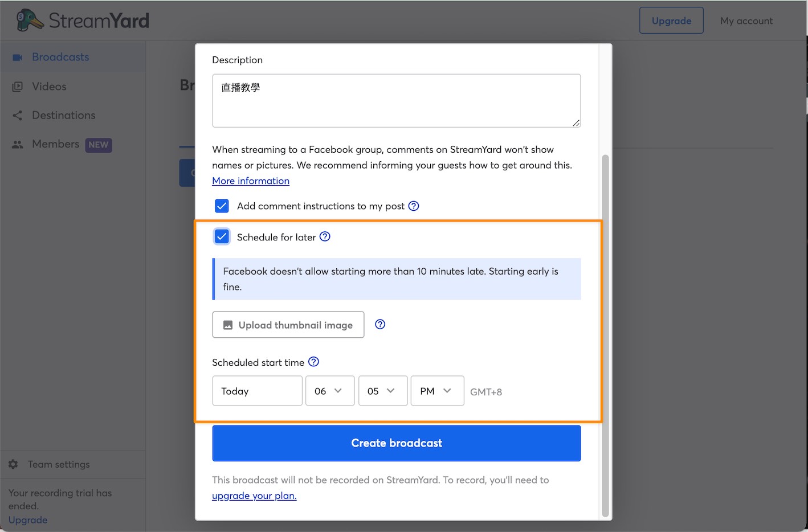Open help icon next to Upload thumbnail image
The height and width of the screenshot is (532, 808).
click(380, 324)
